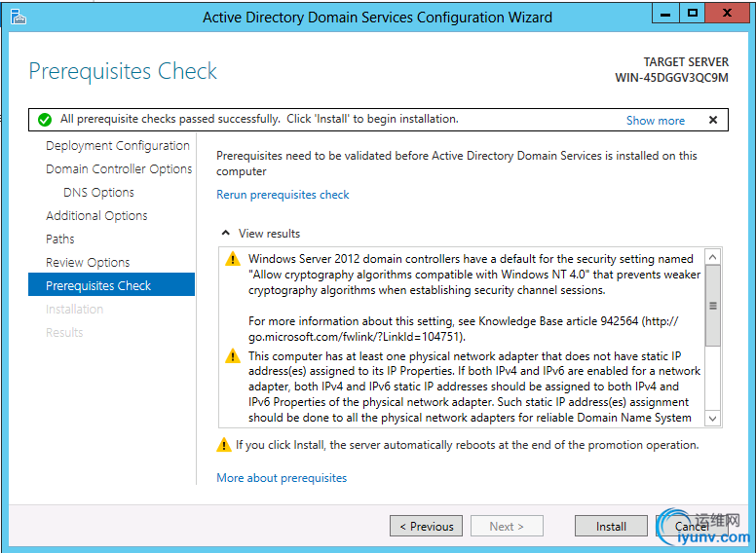
Task: Open More about prerequisites link
Action: tap(282, 478)
